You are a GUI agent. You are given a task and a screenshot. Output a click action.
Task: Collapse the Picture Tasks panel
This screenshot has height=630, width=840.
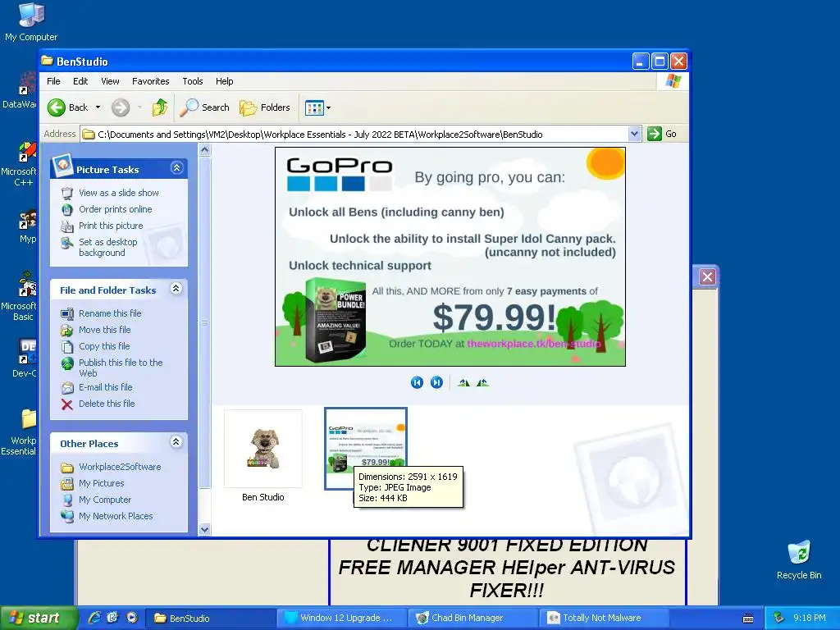point(177,168)
